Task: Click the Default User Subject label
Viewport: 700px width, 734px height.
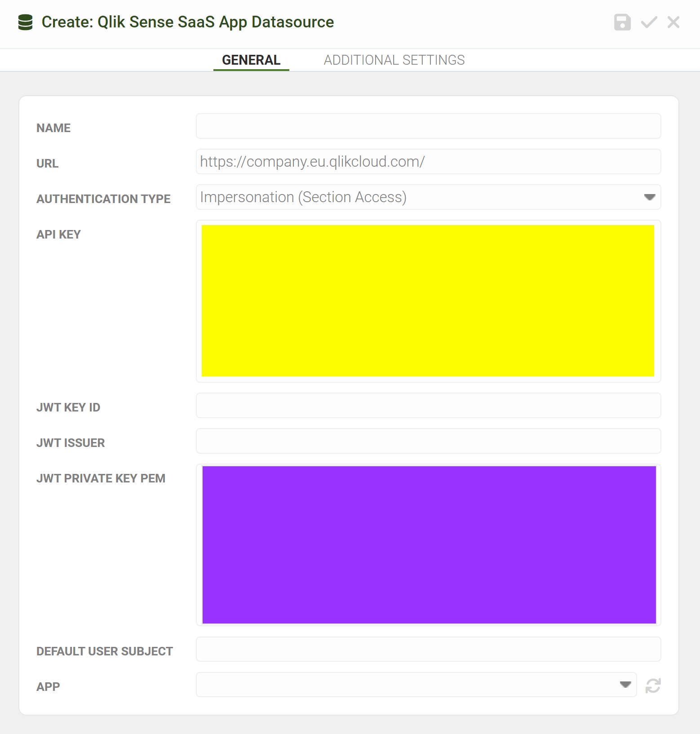Action: tap(104, 651)
